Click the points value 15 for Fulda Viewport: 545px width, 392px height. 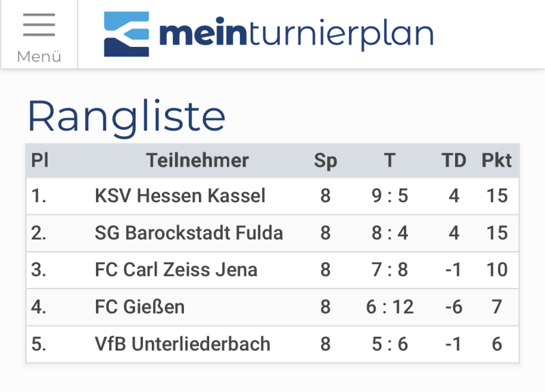[498, 233]
